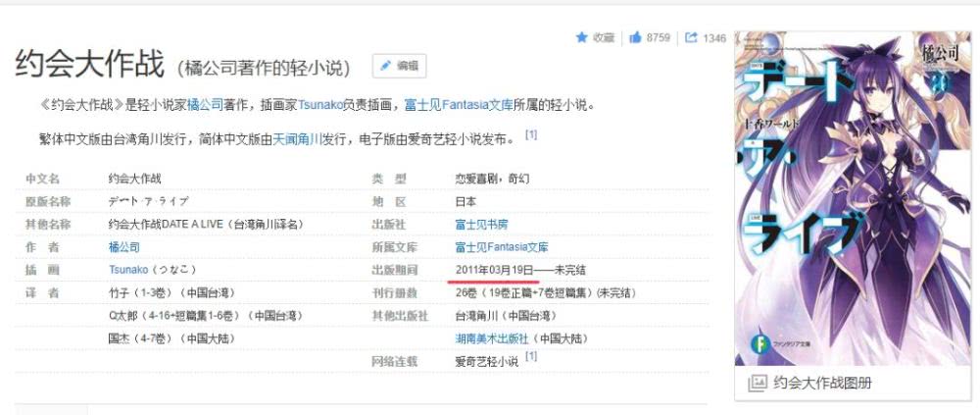Open 富士见Fantasia文库 link in the 所属文库 row

(502, 247)
